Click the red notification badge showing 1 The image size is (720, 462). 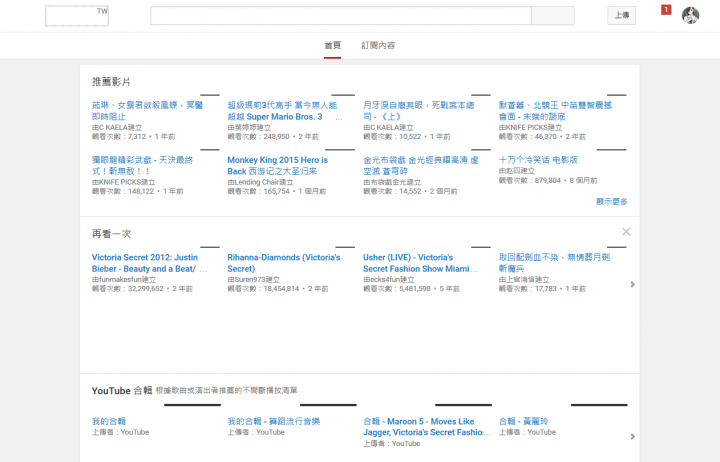click(666, 10)
